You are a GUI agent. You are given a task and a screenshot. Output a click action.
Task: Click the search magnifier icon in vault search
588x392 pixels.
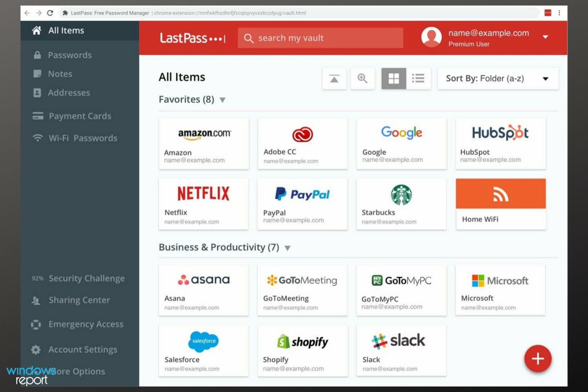(x=248, y=38)
